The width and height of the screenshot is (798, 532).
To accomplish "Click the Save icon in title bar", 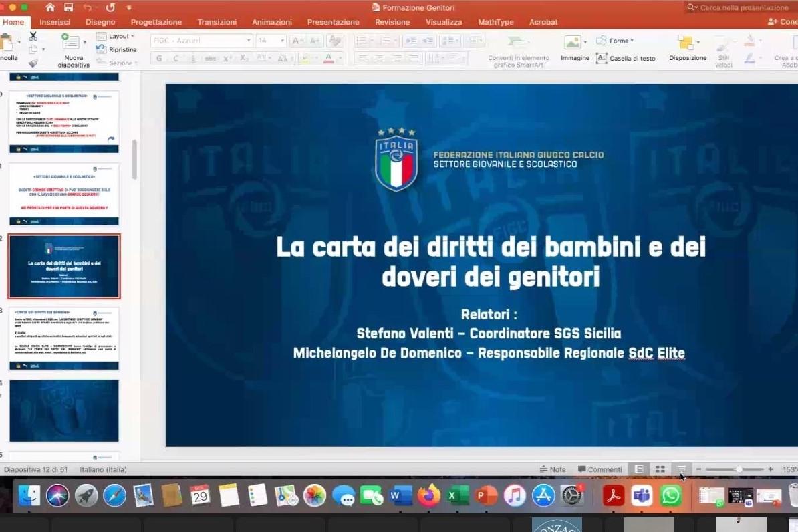I will [x=68, y=7].
